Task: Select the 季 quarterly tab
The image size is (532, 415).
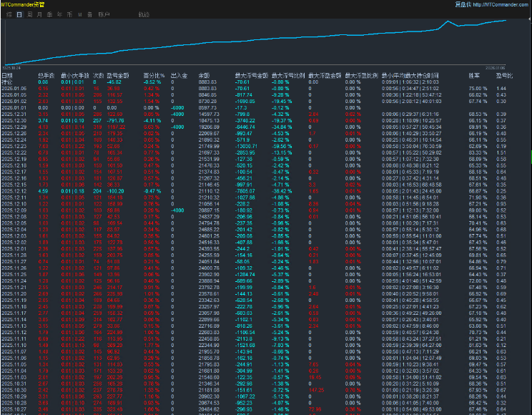Action: [49, 14]
